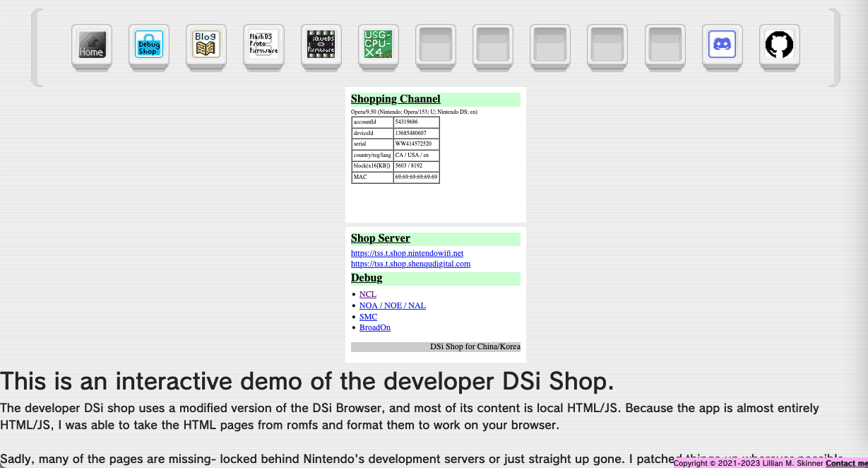
Task: Open the BroadOn debug link
Action: pos(375,327)
